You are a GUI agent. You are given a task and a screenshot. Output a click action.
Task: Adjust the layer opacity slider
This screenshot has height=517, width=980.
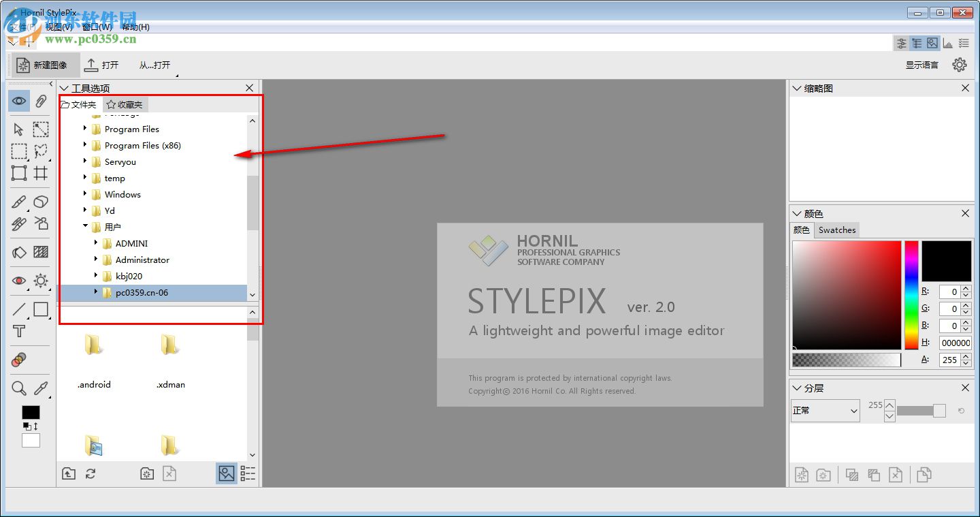921,411
